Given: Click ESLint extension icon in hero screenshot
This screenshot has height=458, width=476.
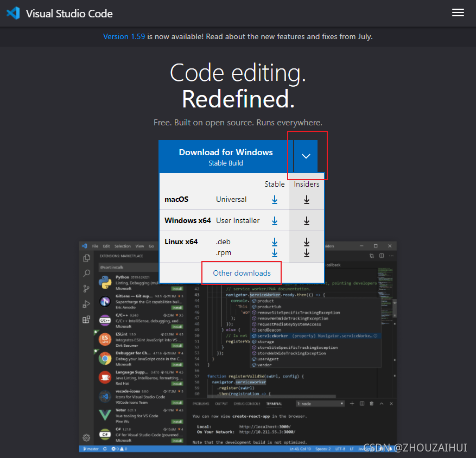Looking at the screenshot, I should 105,339.
